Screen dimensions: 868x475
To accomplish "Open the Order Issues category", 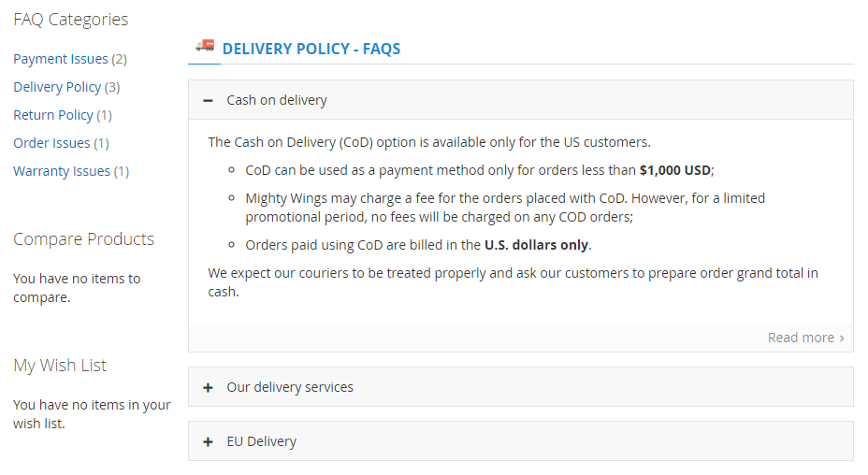I will tap(51, 143).
